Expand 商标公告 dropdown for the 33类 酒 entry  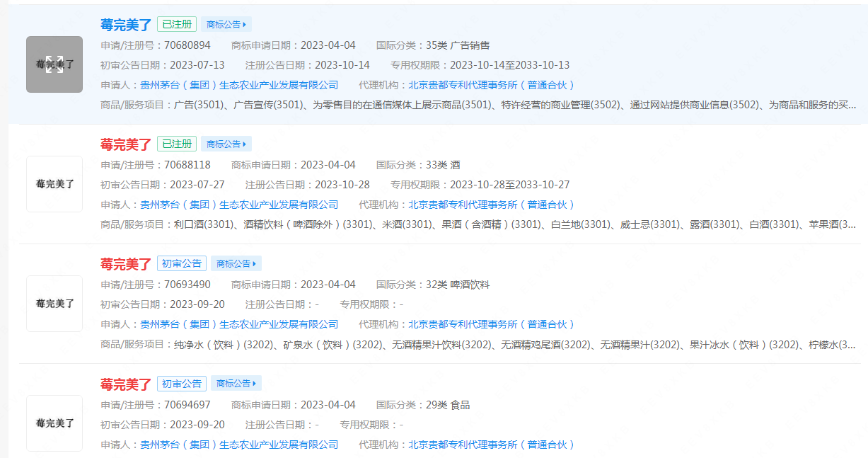coord(226,144)
